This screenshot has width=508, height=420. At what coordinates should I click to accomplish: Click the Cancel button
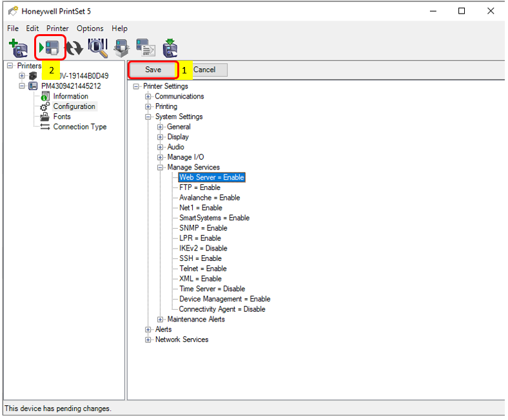click(204, 70)
